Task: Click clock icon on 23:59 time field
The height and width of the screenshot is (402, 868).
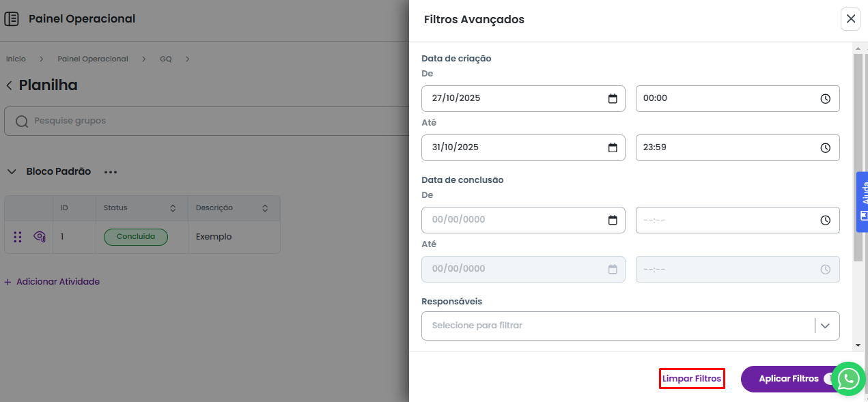Action: pyautogui.click(x=825, y=147)
